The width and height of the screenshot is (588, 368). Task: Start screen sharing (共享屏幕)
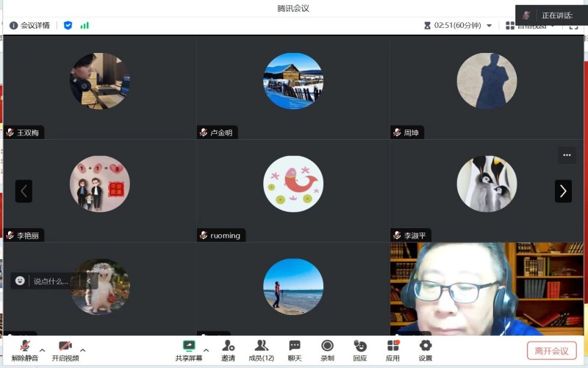[189, 349]
